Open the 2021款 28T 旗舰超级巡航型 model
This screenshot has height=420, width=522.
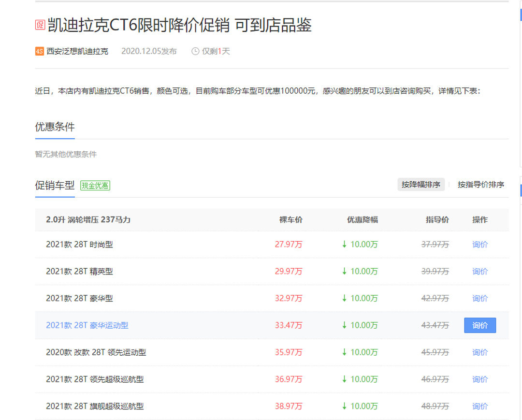(x=95, y=406)
